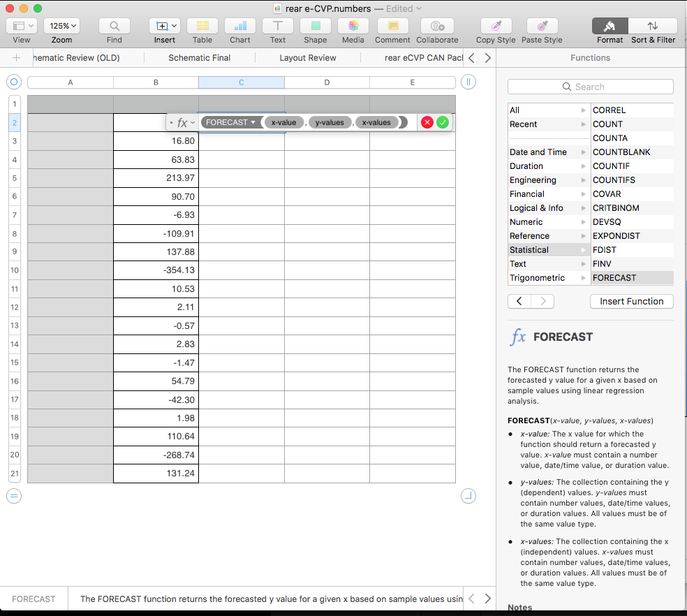Expand the Reference category
The image size is (687, 616).
coord(549,236)
